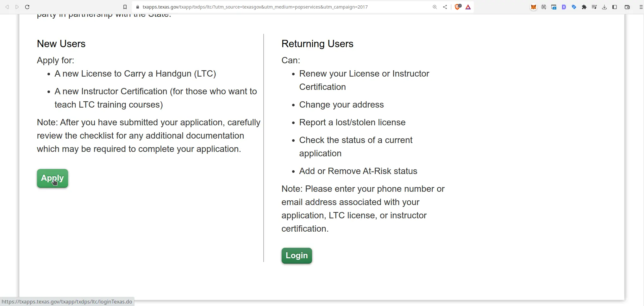Go back to the previous page
This screenshot has height=306, width=644.
tap(7, 7)
